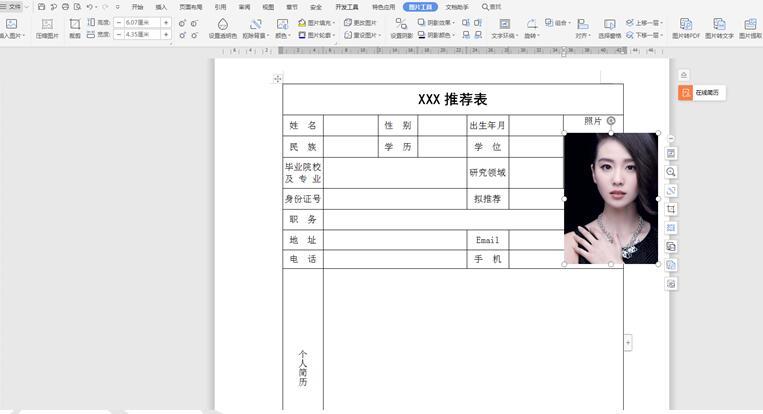
Task: Click the portrait photo in the table
Action: click(611, 198)
